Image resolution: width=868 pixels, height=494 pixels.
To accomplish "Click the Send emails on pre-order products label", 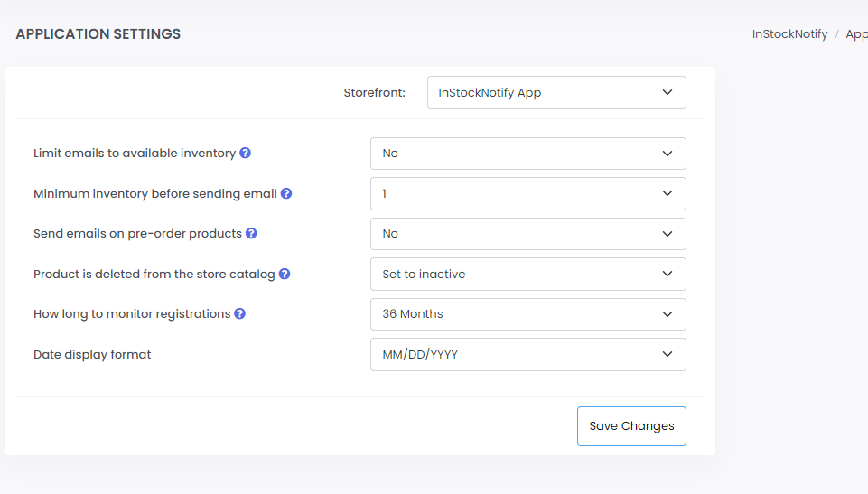I will tap(137, 234).
